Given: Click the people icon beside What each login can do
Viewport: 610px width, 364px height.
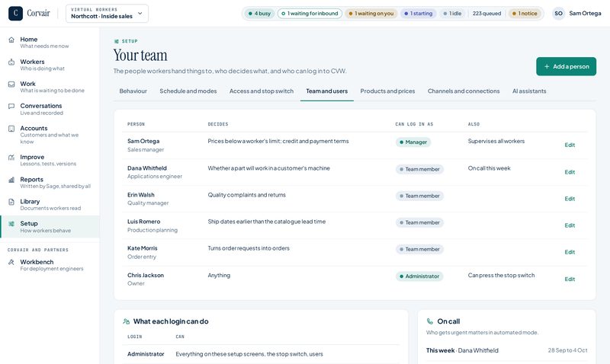Looking at the screenshot, I should coord(126,321).
